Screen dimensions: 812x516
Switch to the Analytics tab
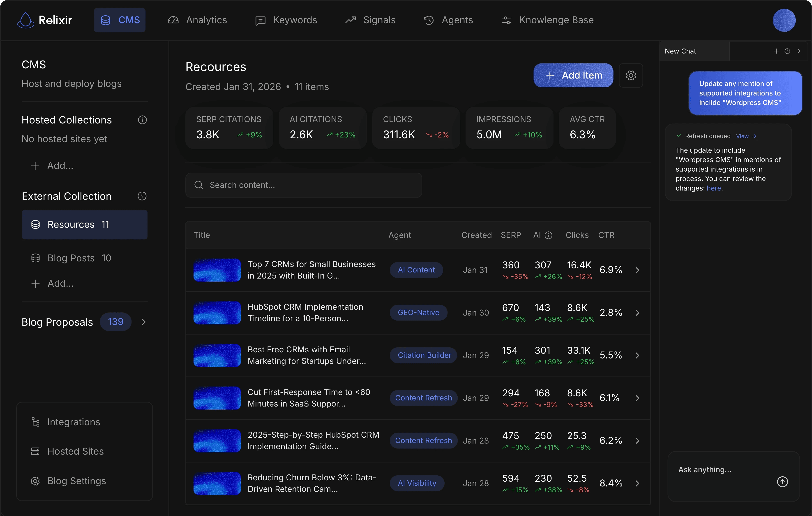point(197,20)
